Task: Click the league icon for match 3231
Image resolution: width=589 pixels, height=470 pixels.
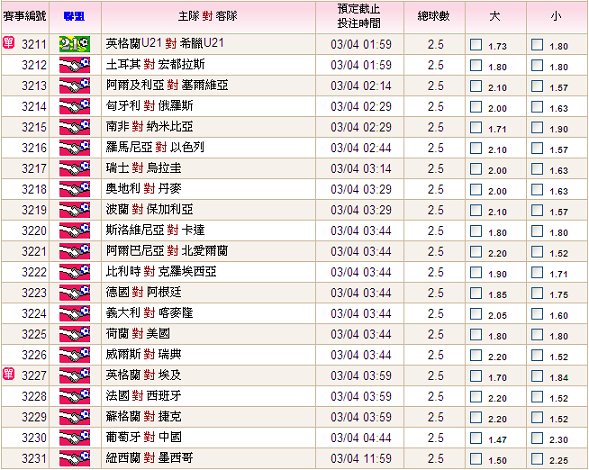Action: (74, 458)
